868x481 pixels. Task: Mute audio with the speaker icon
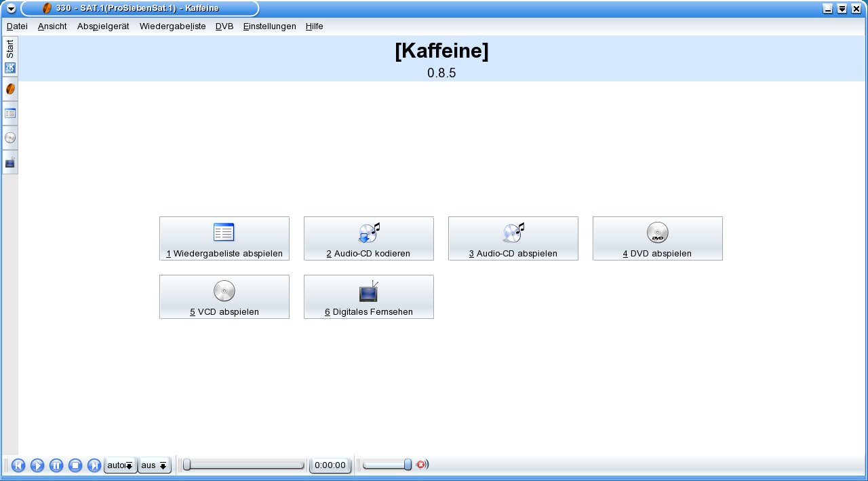[422, 465]
